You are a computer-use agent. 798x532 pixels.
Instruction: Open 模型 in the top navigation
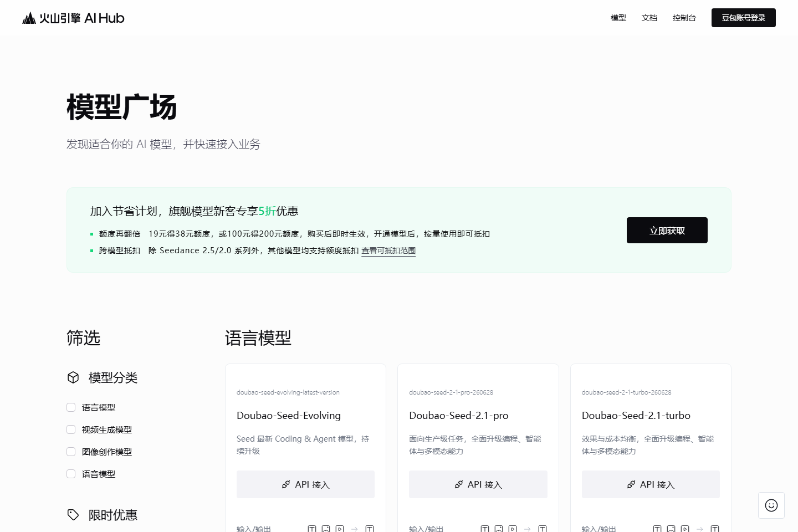pyautogui.click(x=618, y=18)
